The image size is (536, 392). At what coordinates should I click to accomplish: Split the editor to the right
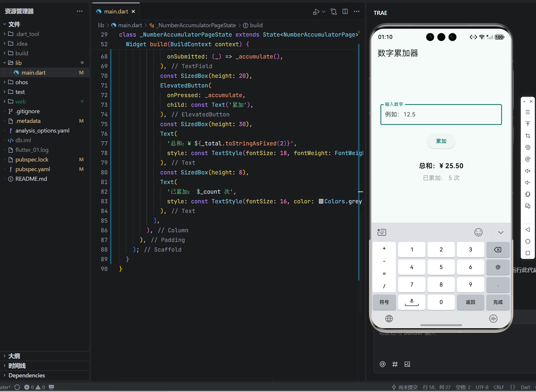point(345,11)
